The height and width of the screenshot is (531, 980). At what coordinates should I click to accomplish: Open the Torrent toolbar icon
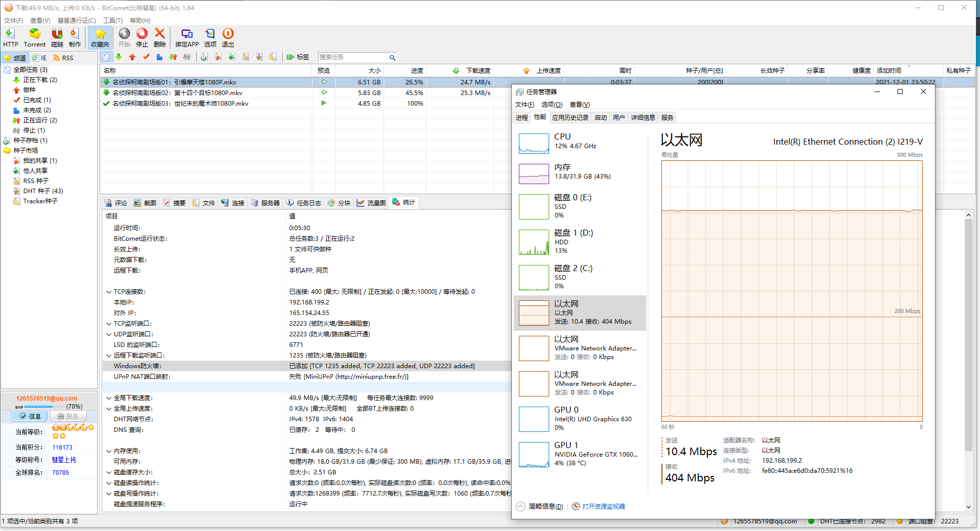(34, 34)
